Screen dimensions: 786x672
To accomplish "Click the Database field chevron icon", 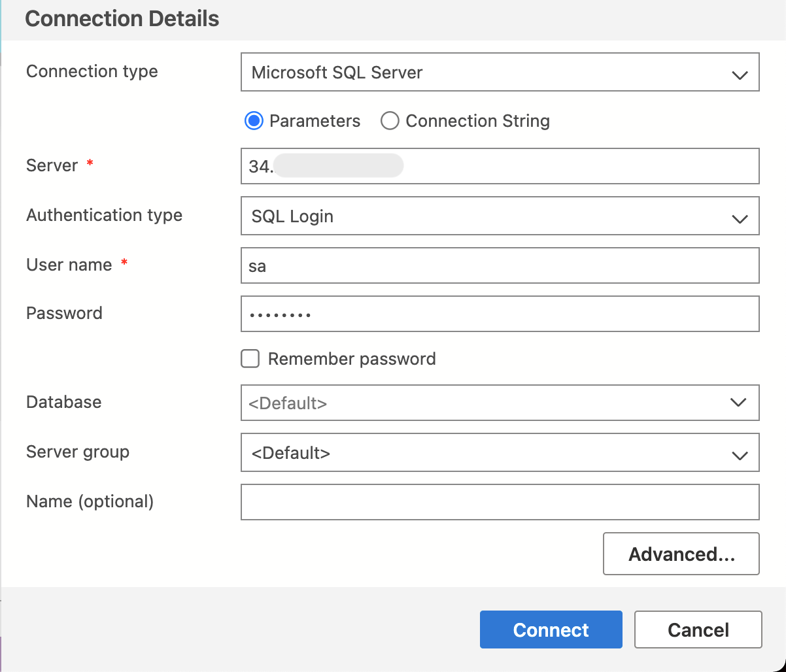I will pos(740,403).
